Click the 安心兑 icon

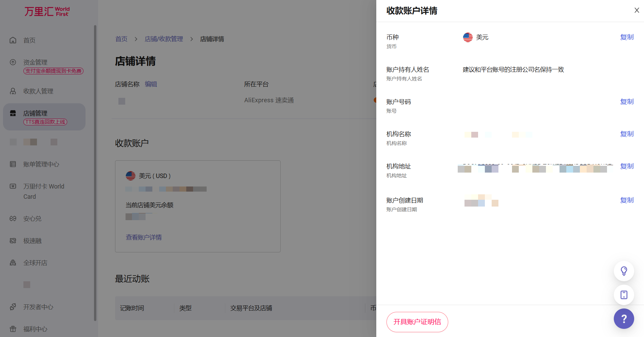[13, 218]
